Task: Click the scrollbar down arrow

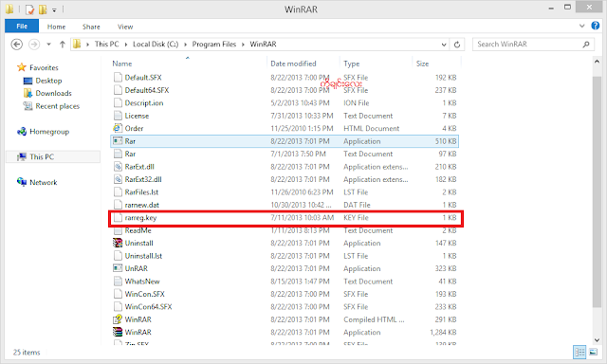Action: [597, 340]
